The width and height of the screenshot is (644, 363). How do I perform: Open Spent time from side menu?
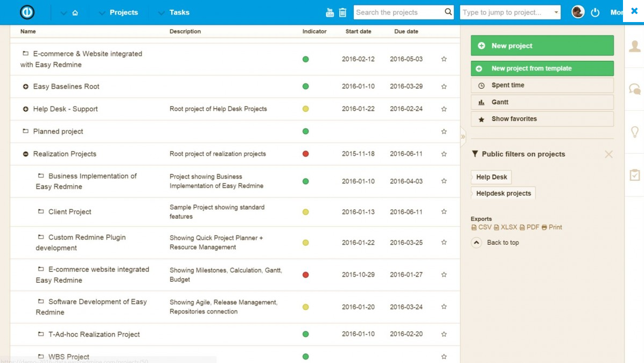542,86
